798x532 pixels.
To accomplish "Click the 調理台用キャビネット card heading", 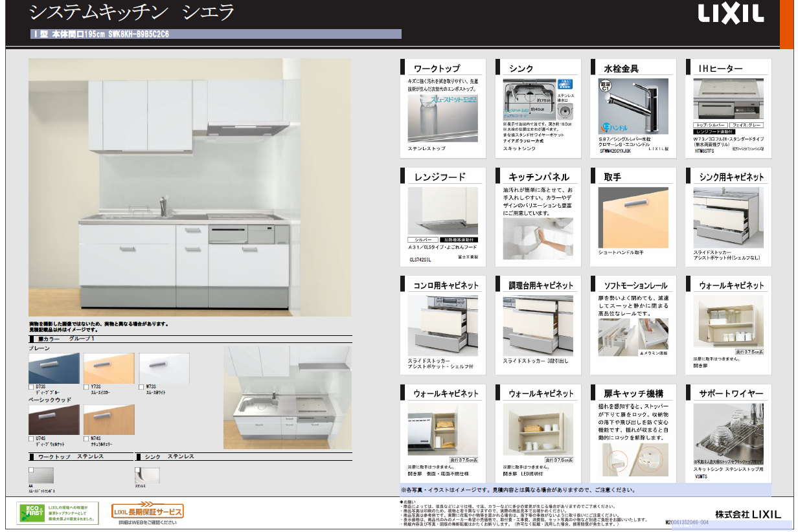I will coord(541,285).
